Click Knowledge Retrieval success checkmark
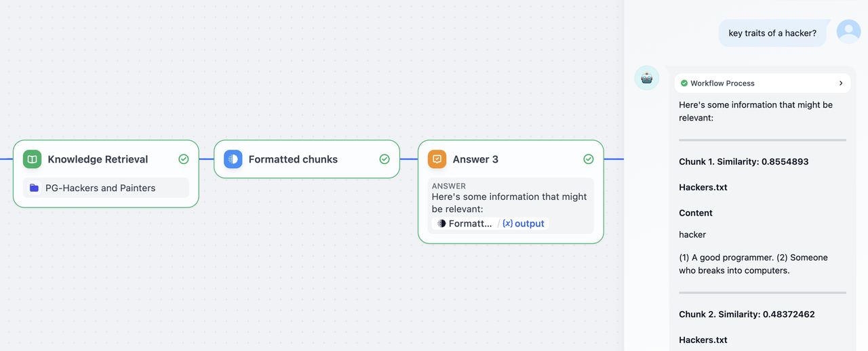Viewport: 868px width, 351px height. tap(183, 159)
